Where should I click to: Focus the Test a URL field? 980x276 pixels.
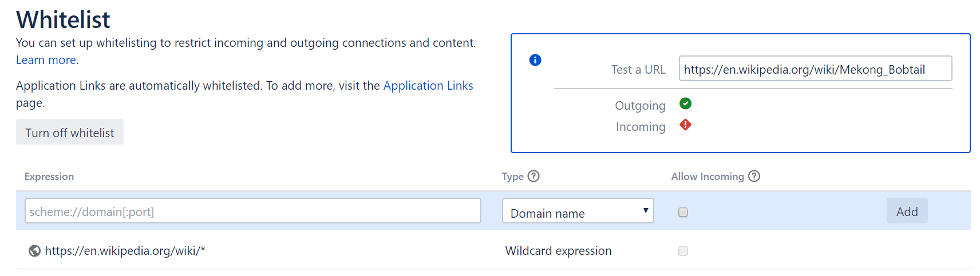[x=815, y=69]
